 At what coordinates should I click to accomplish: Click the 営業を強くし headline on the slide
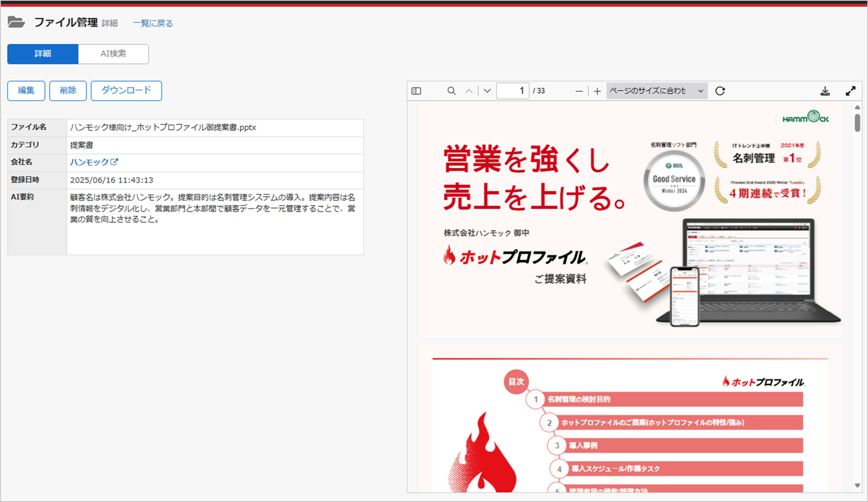point(526,160)
